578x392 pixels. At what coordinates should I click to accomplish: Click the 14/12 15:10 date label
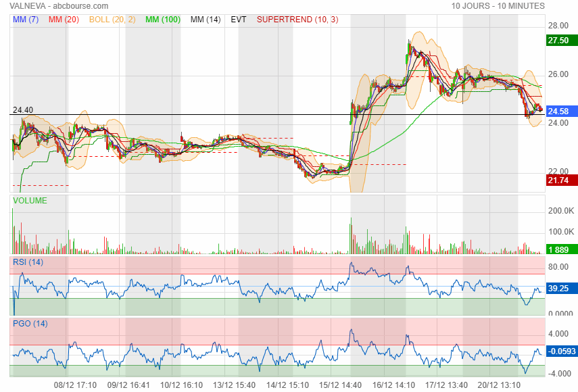tap(287, 385)
